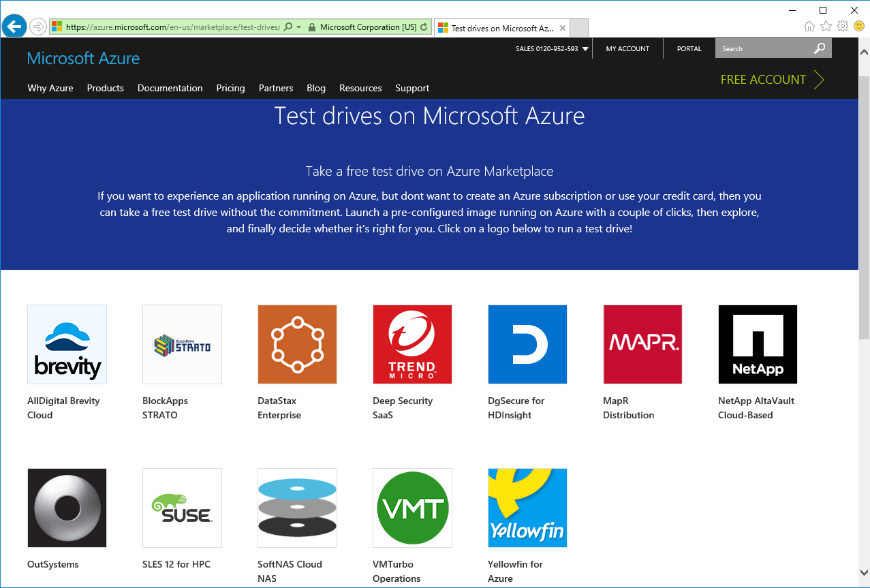870x588 pixels.
Task: Open the Pricing menu item
Action: 230,88
